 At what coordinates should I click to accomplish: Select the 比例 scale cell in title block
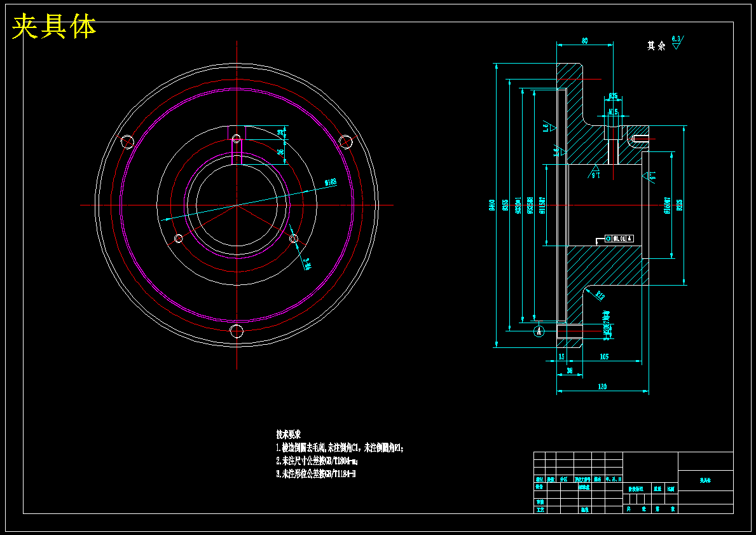671,489
